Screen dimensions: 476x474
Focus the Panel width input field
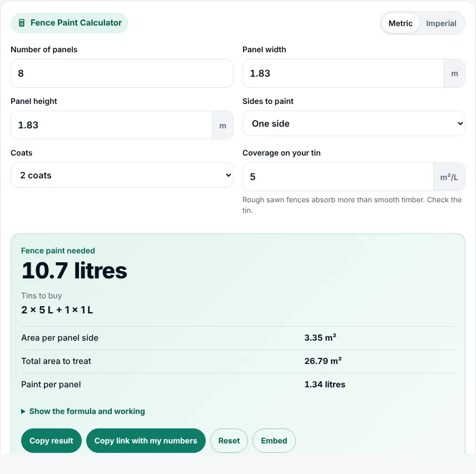(x=343, y=73)
